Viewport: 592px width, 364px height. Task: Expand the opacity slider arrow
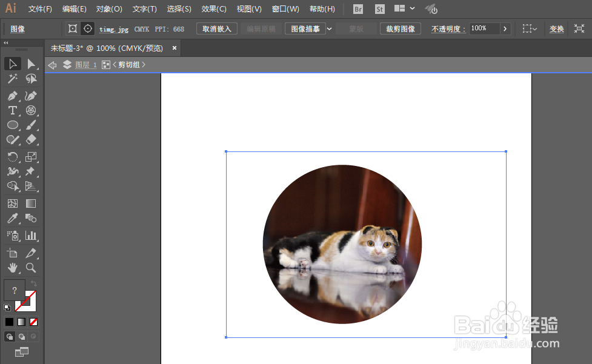[x=505, y=28]
